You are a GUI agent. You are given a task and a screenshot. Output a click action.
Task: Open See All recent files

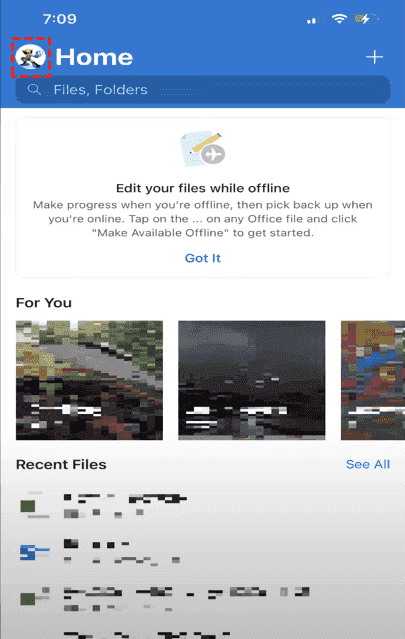pyautogui.click(x=368, y=464)
